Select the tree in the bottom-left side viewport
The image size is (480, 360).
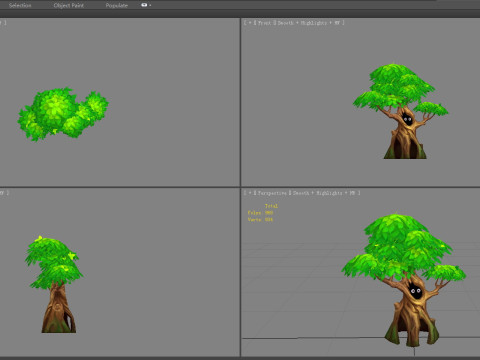(55, 284)
